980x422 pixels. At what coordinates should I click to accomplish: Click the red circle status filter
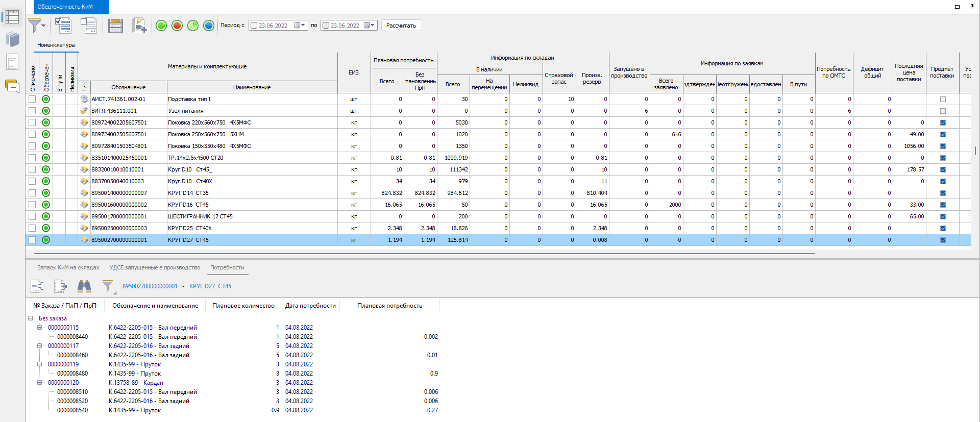177,26
